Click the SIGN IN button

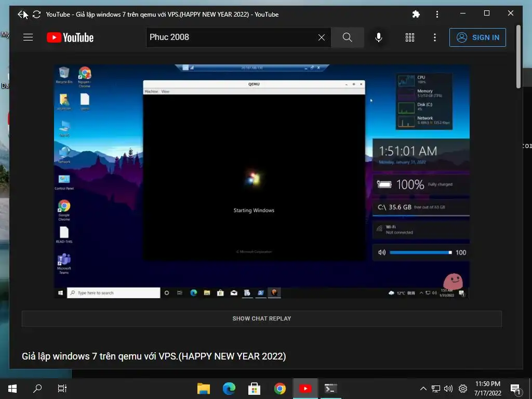click(x=477, y=37)
